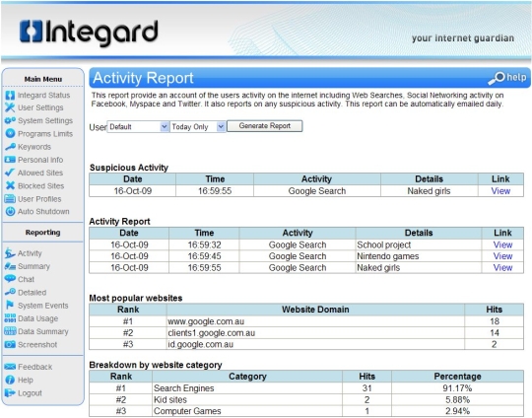Viewport: 532px width, 418px height.
Task: Open Personal Info menu item
Action: pos(40,160)
